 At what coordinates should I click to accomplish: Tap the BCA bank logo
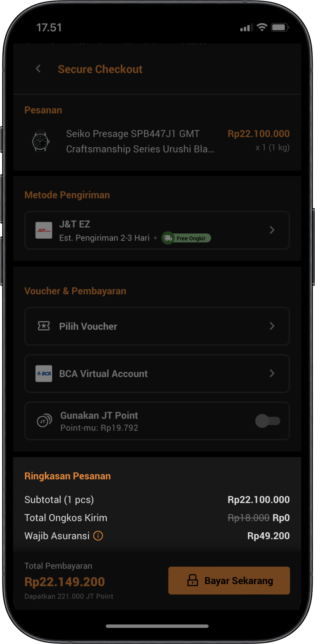pyautogui.click(x=44, y=374)
